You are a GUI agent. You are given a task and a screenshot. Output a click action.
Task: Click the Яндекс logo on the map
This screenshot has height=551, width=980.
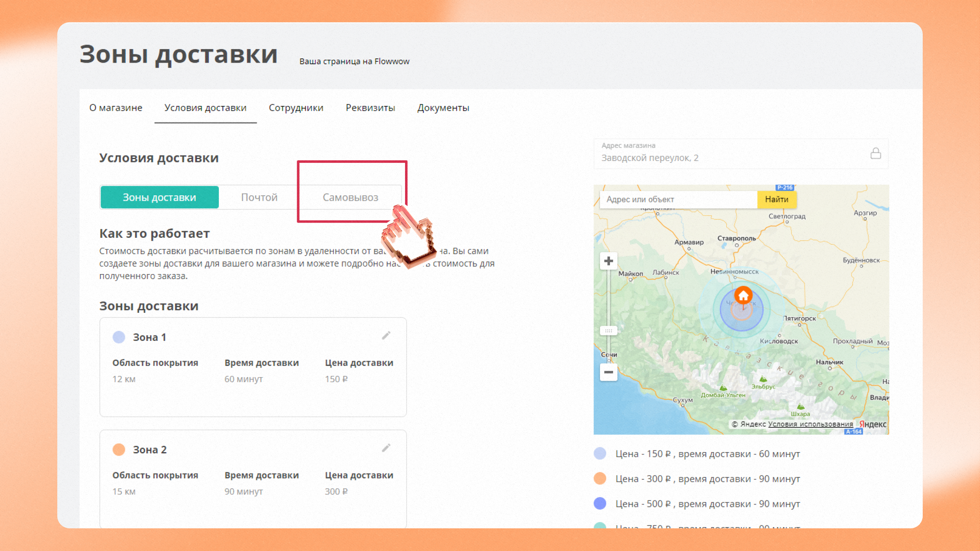click(x=873, y=424)
